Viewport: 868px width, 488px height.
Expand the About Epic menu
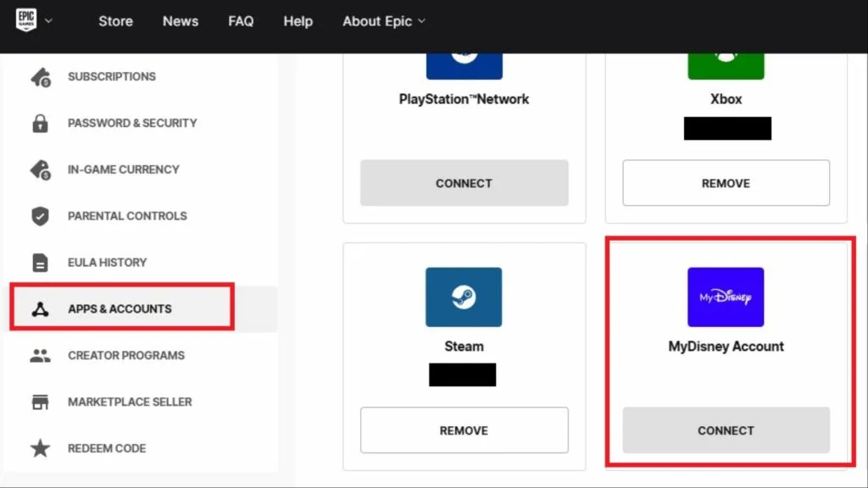384,21
